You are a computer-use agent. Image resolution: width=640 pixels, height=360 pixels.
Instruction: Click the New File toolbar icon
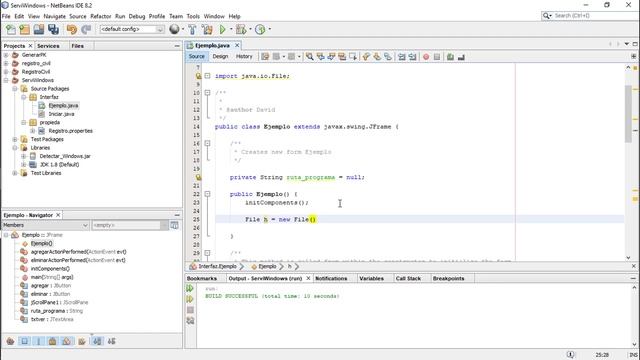(11, 29)
